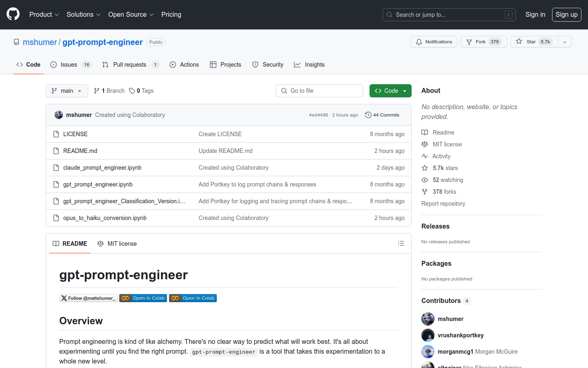Click the Sign up button
Screen dimensions: 588x368
tap(566, 14)
